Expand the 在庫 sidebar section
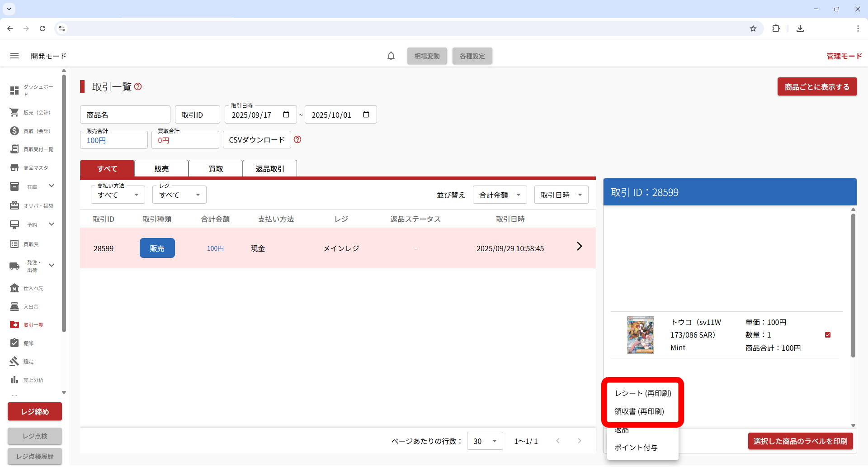Image resolution: width=868 pixels, height=467 pixels. [52, 186]
